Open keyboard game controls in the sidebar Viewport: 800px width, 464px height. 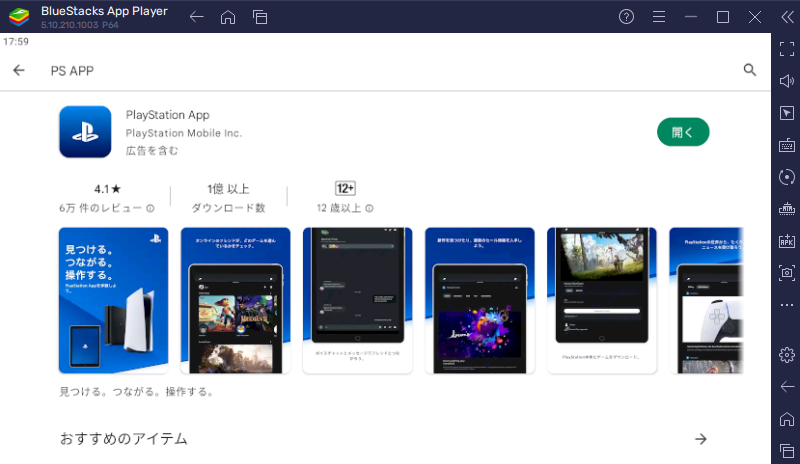coord(787,145)
